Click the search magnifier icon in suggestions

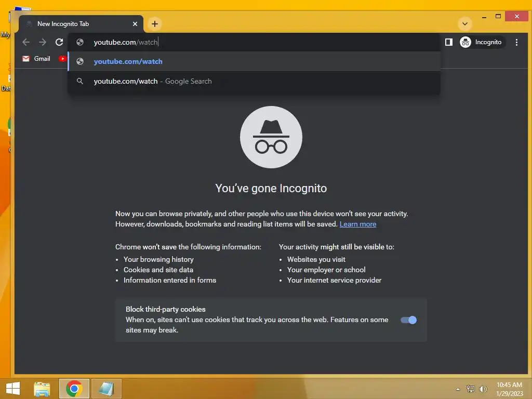(x=80, y=81)
